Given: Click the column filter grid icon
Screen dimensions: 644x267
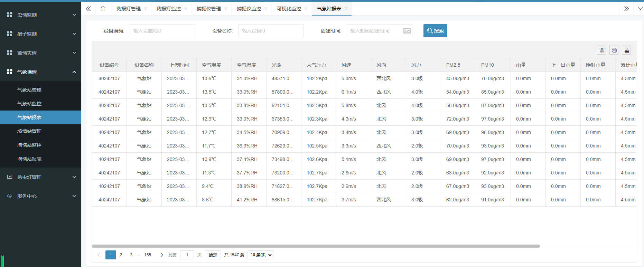Looking at the screenshot, I should point(602,50).
